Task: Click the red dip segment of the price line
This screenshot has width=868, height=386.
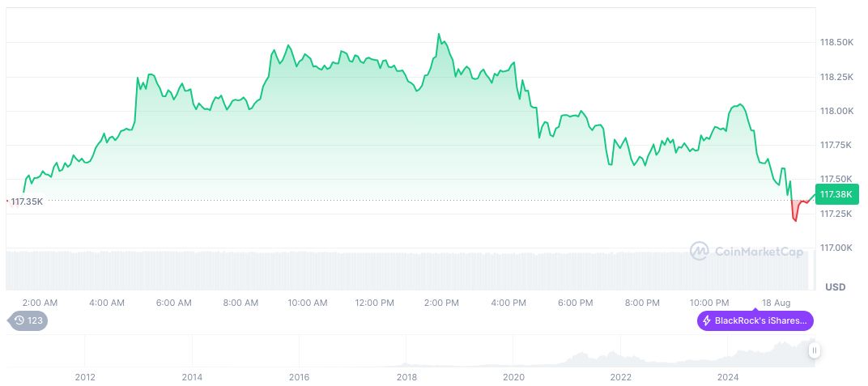Action: tap(795, 214)
